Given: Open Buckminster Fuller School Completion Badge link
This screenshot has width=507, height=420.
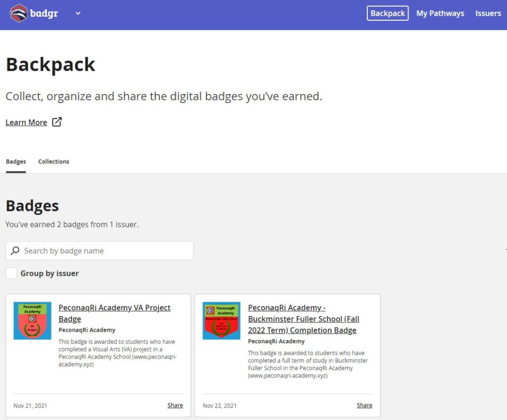Looking at the screenshot, I should [304, 319].
